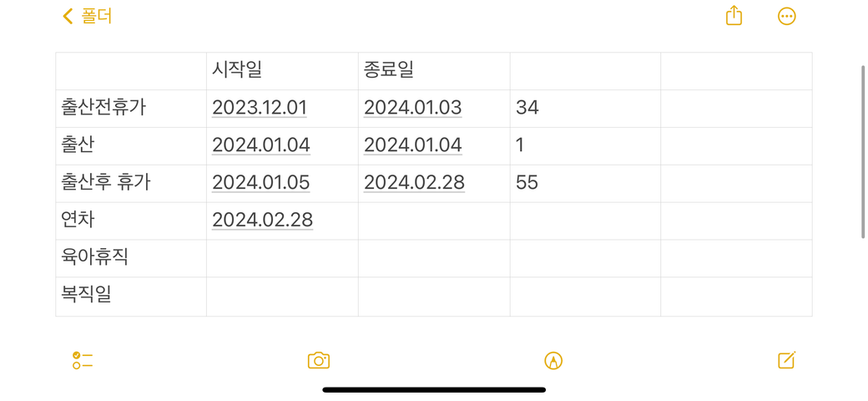This screenshot has height=401, width=868.
Task: Select the 복직일 end date cell
Action: point(434,295)
